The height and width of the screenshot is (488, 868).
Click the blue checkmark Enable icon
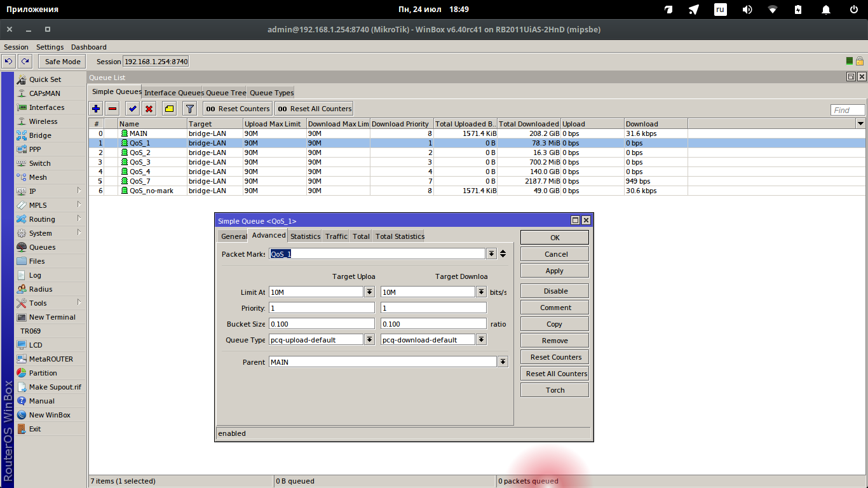click(132, 109)
